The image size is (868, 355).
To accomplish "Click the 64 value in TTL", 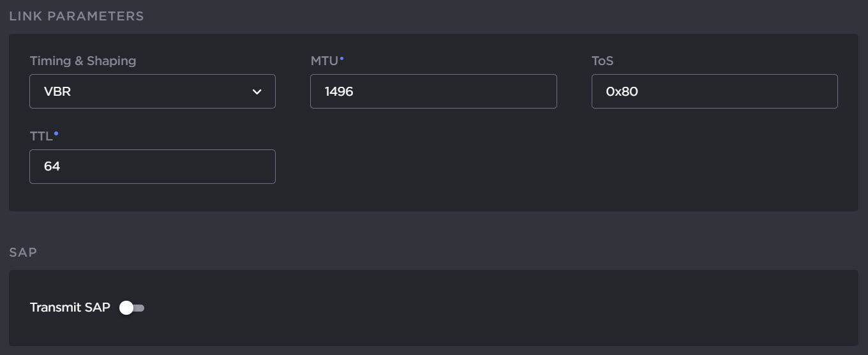I will tap(52, 167).
